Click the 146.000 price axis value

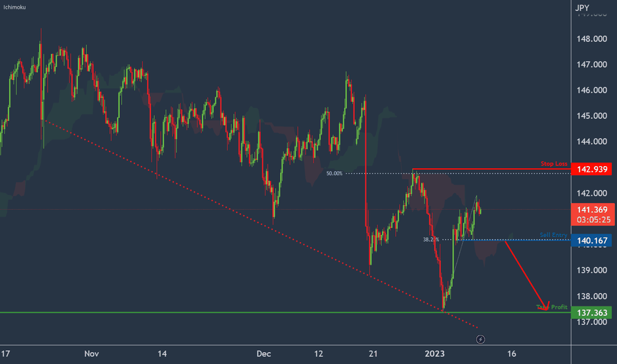[592, 91]
